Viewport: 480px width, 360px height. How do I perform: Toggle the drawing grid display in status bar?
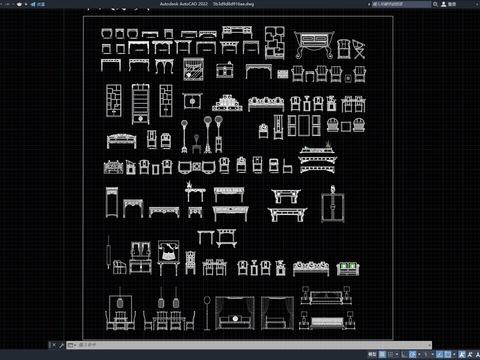pyautogui.click(x=382, y=354)
